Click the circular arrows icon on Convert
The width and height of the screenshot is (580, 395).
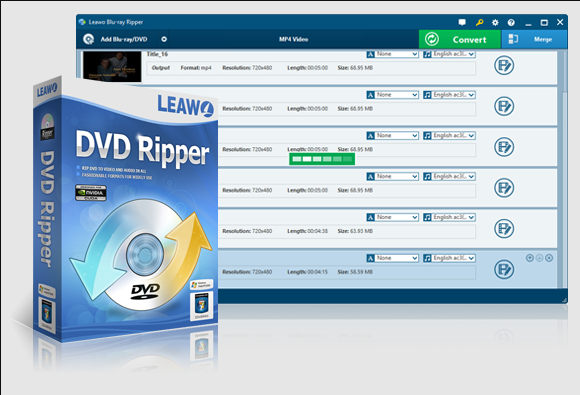(x=432, y=39)
